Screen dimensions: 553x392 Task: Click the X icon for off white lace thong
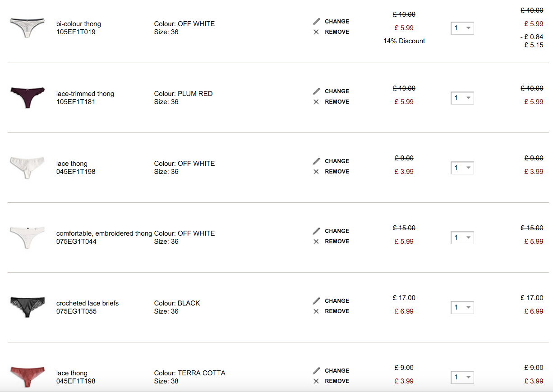coord(316,172)
